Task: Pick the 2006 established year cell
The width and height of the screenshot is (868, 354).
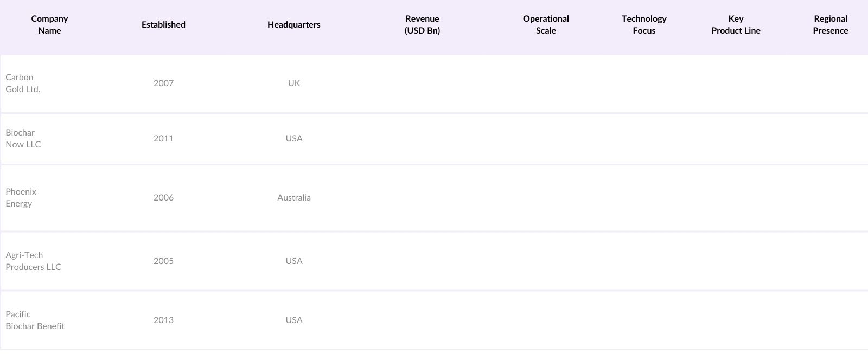Action: pos(163,198)
